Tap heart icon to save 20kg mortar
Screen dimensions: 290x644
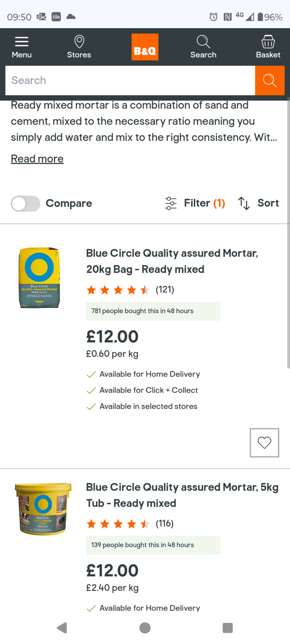[x=264, y=443]
